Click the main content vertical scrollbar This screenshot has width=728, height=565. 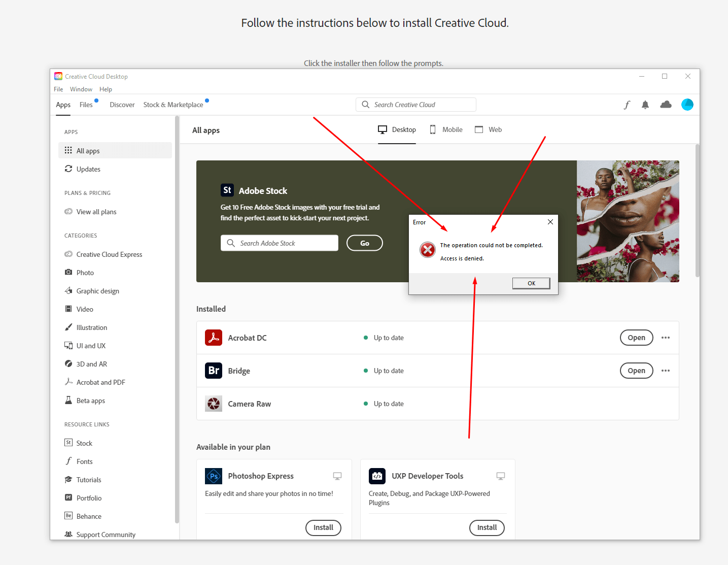pyautogui.click(x=698, y=211)
